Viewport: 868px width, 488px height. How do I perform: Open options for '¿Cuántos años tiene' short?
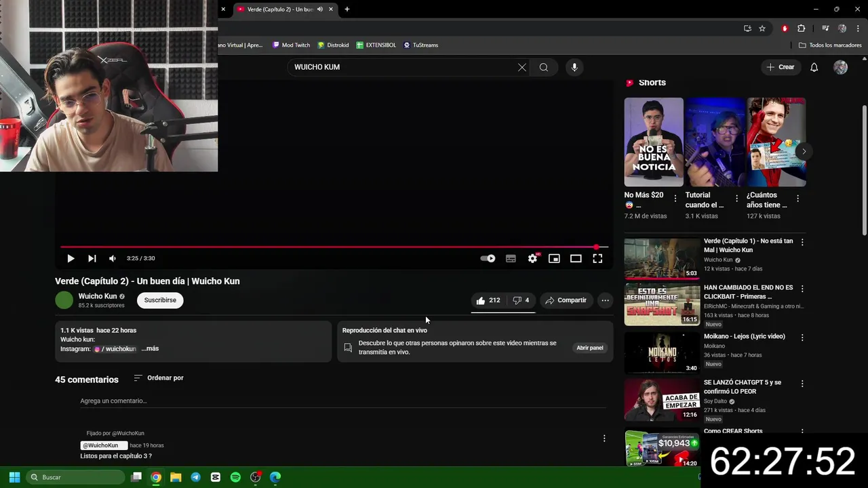click(797, 199)
